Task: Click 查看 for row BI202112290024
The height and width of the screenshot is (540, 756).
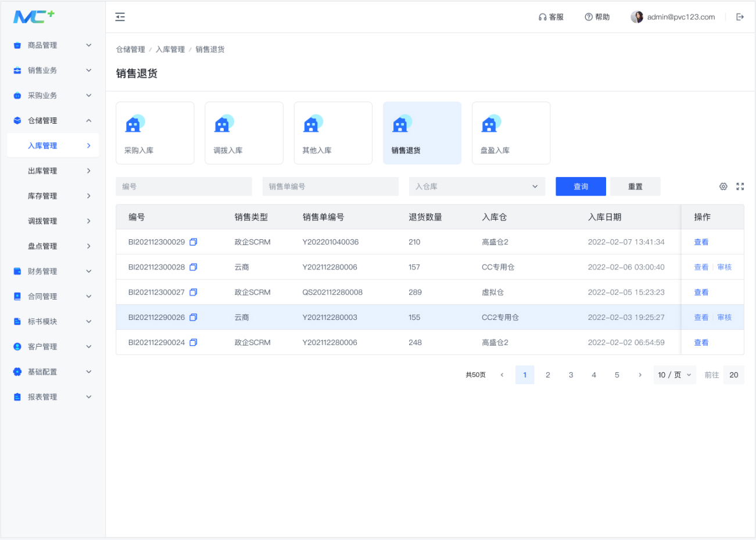Action: tap(701, 343)
